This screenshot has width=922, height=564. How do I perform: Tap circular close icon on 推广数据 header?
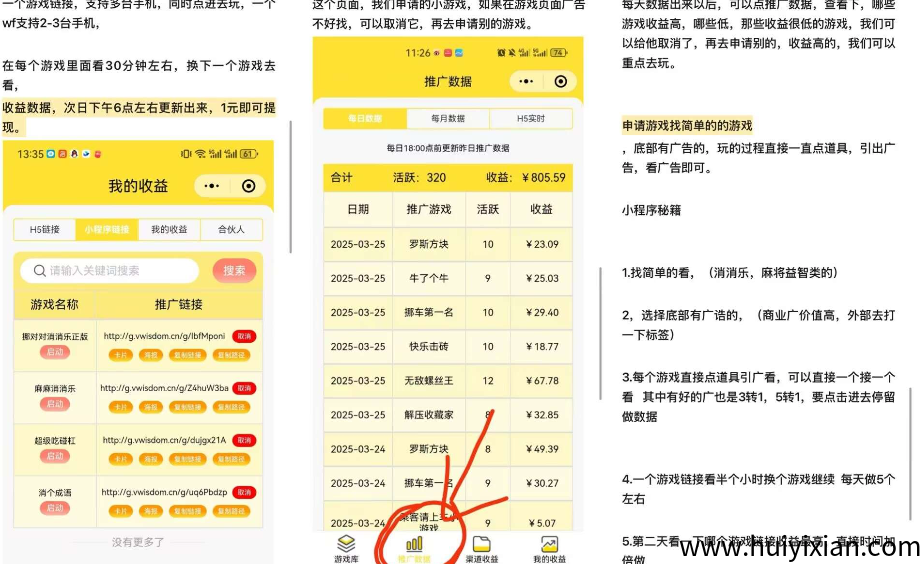(560, 82)
